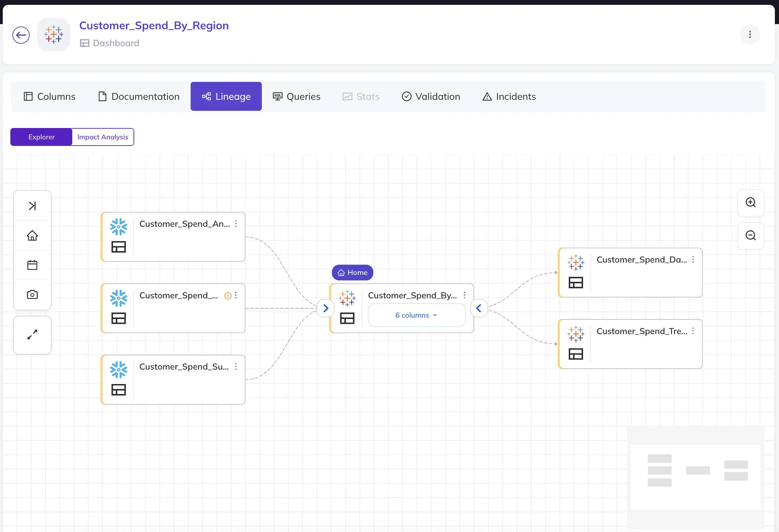This screenshot has height=532, width=779.
Task: Open the page three-dot options menu
Action: 750,34
